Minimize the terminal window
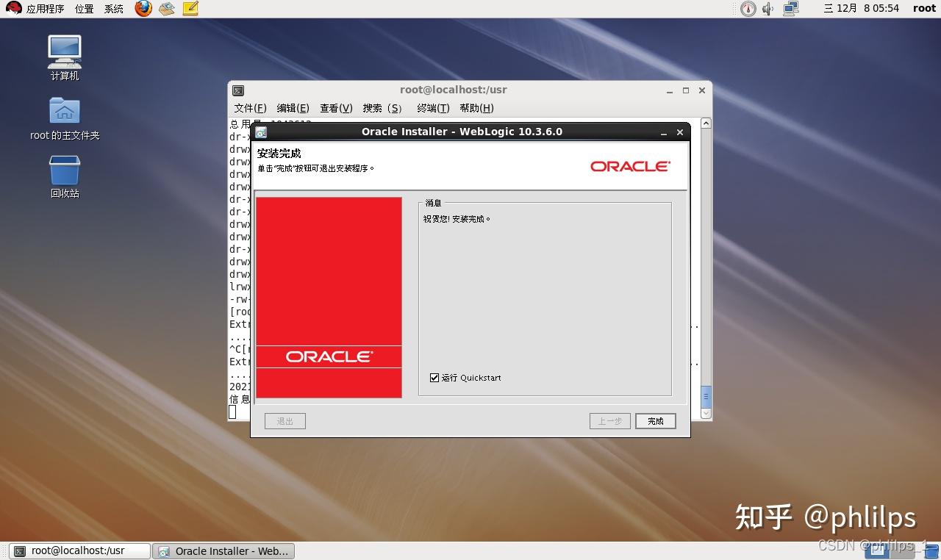The height and width of the screenshot is (560, 941). (670, 90)
